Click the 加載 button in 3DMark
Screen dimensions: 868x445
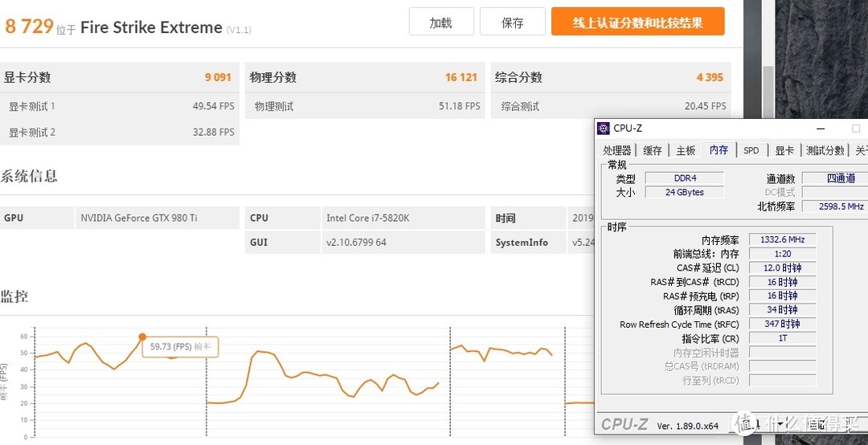(x=441, y=22)
